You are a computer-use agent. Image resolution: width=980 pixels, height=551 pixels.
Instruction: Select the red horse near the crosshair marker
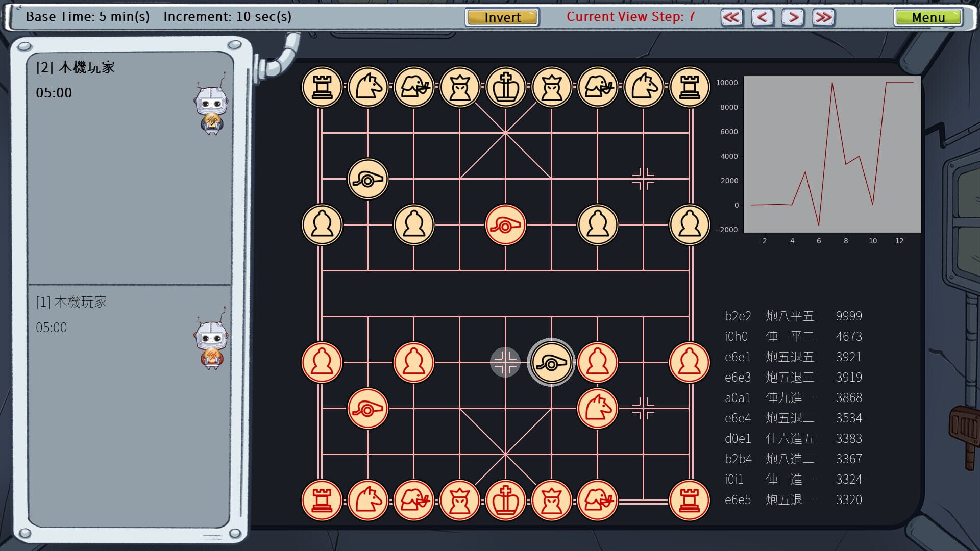click(x=598, y=408)
